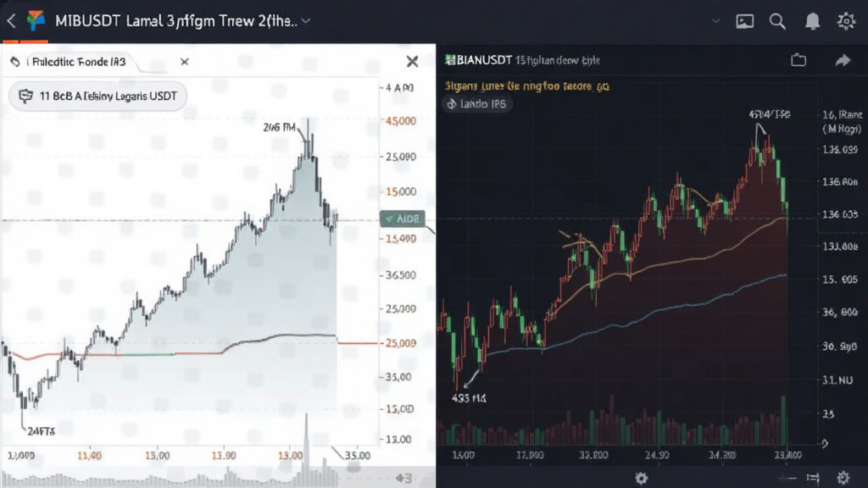This screenshot has width=868, height=488.
Task: Open the top-right settings gear
Action: [x=846, y=21]
